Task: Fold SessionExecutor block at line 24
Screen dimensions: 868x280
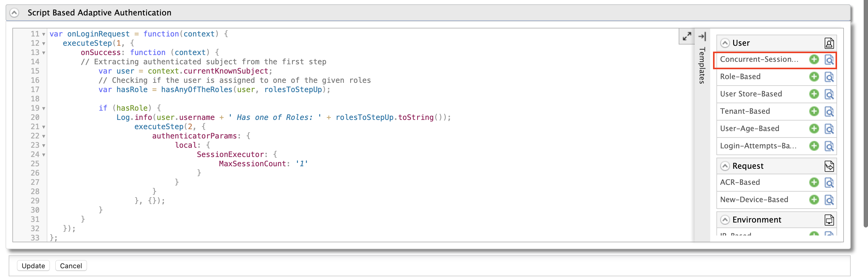Action: (44, 155)
